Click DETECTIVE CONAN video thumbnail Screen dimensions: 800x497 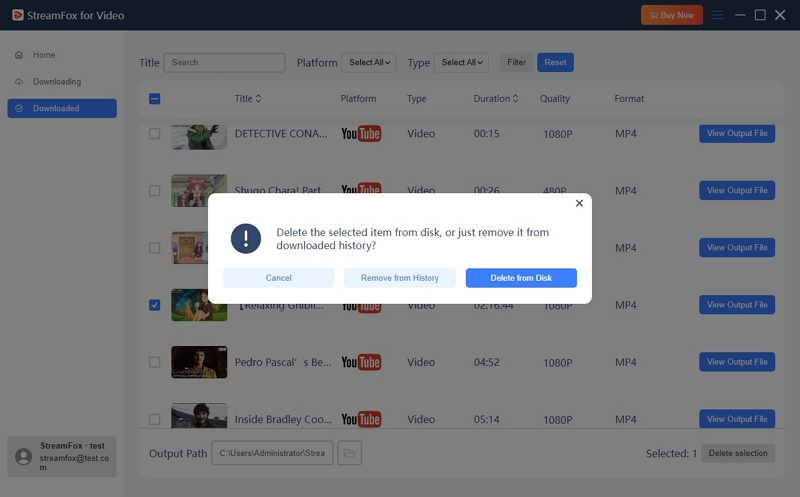pos(199,137)
